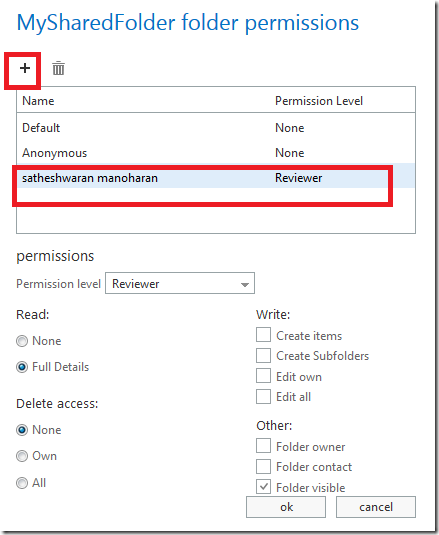Choose Read None radio button
Screen dimensions: 439x535
pos(22,341)
